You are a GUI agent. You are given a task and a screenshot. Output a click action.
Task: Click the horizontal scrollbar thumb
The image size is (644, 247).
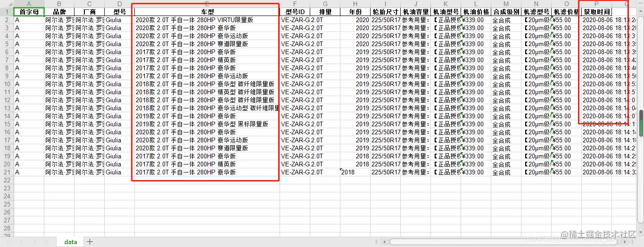[x=503, y=241]
